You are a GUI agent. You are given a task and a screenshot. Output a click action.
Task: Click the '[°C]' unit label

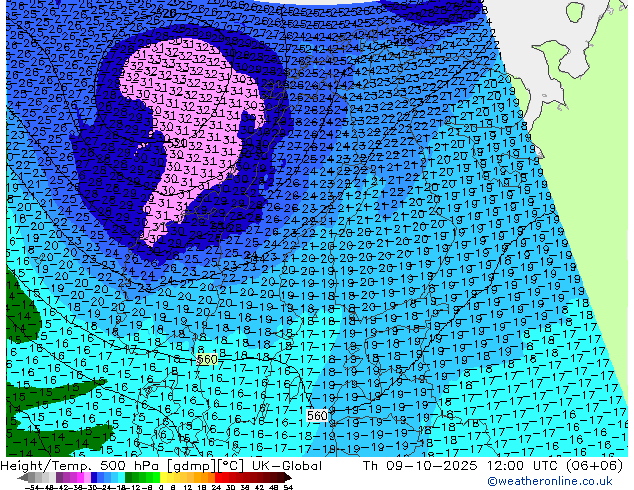(x=228, y=466)
